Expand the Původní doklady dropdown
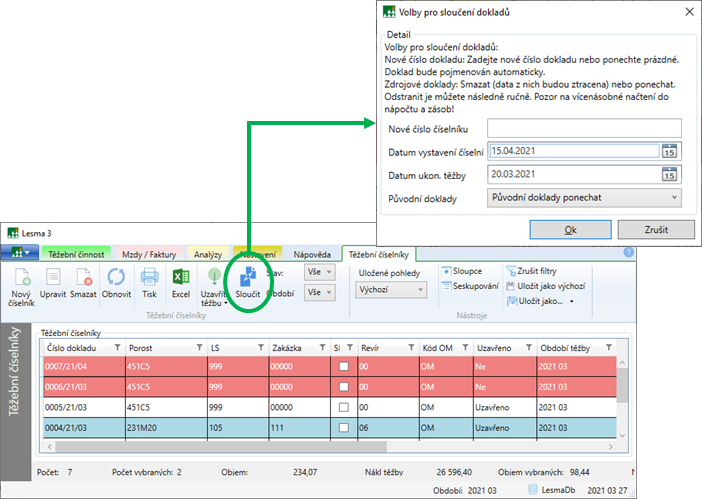Viewport: 702px width, 499px height. 585,198
